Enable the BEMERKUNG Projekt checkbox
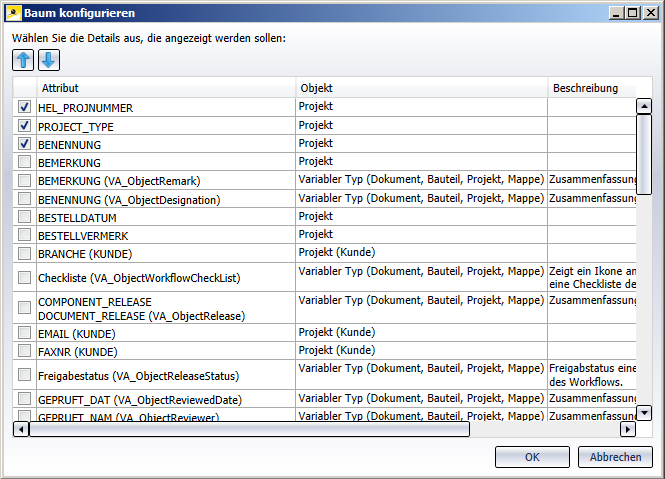 click(x=24, y=162)
